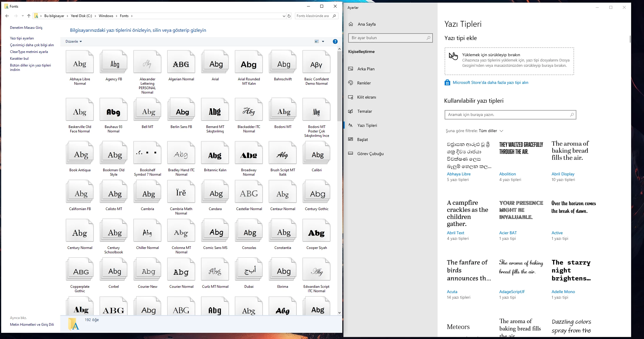Screen dimensions: 644x339
Task: Open the Düzenle dropdown menu
Action: pyautogui.click(x=74, y=41)
